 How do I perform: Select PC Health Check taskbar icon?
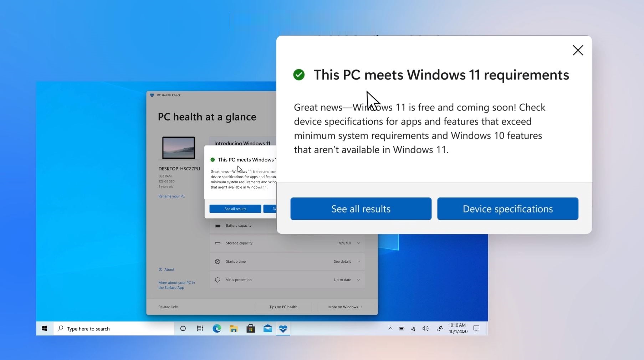pos(283,329)
